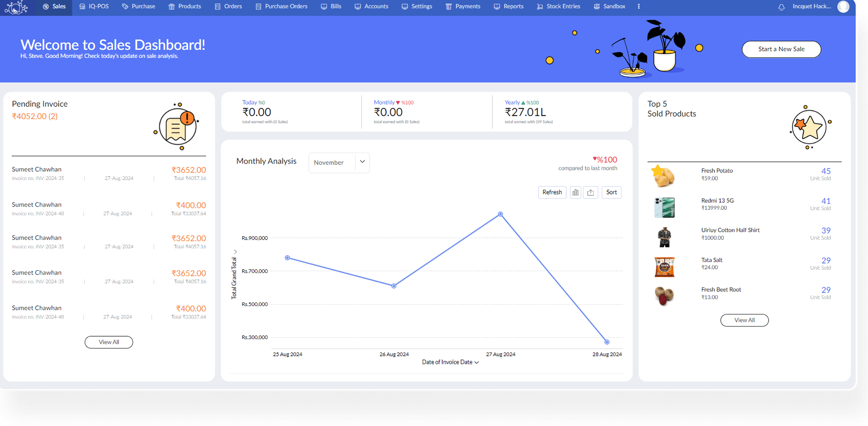Image resolution: width=868 pixels, height=426 pixels.
Task: Click Start a New Sale
Action: 781,49
